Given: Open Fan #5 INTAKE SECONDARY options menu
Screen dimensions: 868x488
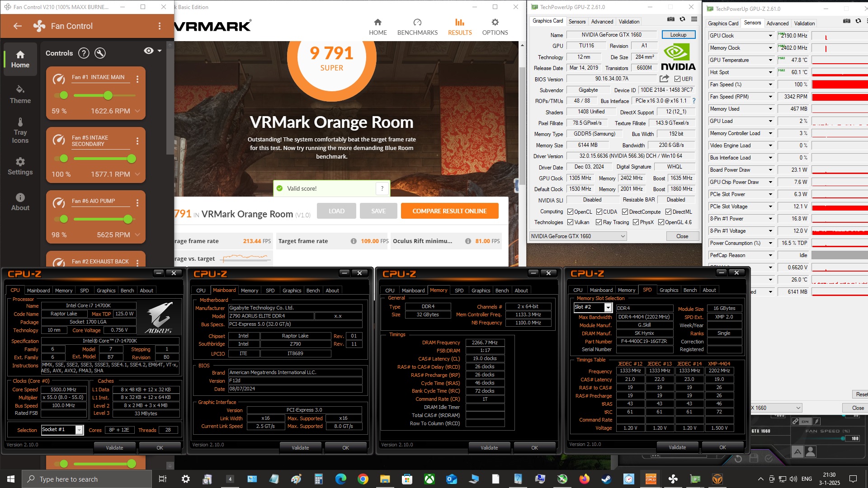Looking at the screenshot, I should click(x=137, y=141).
